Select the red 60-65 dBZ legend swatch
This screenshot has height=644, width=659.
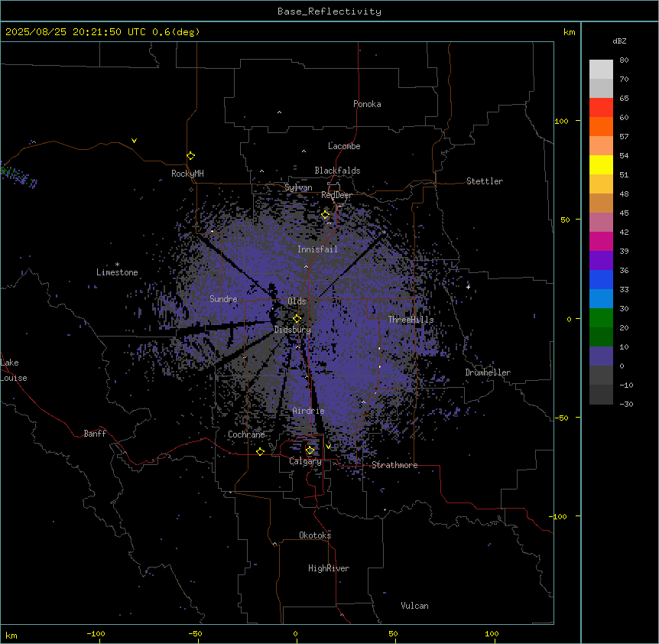tap(601, 108)
